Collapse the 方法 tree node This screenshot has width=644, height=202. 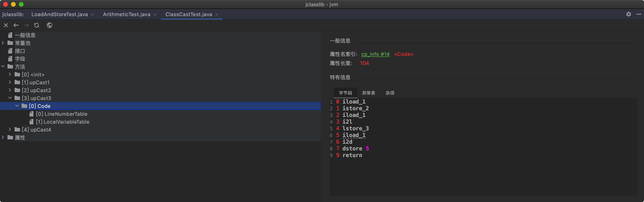pos(3,67)
